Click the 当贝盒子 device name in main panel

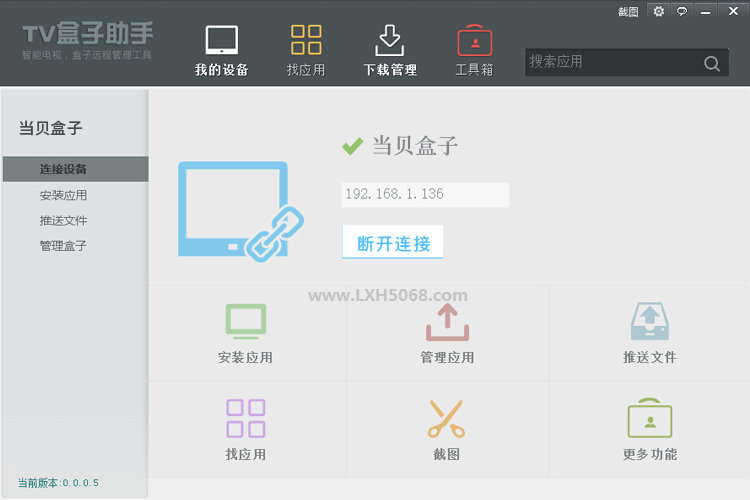pos(415,145)
